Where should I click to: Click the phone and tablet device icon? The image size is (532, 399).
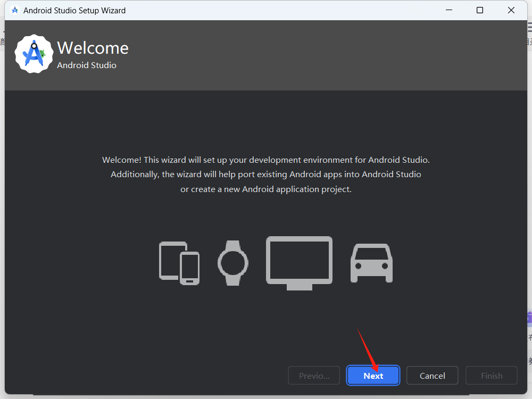[x=179, y=262]
